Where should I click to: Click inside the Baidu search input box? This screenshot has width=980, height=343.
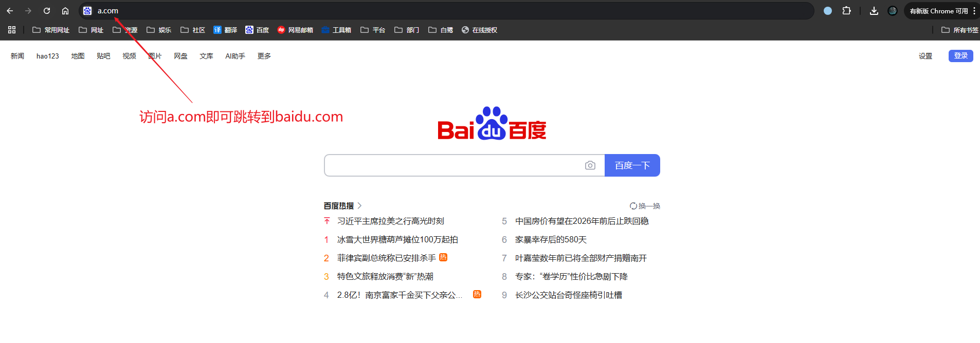coord(452,165)
